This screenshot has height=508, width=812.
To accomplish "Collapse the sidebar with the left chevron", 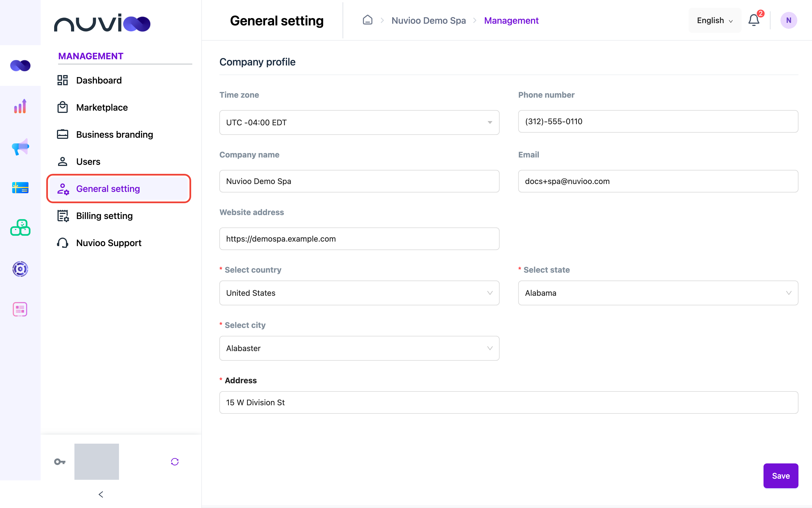I will (x=101, y=494).
